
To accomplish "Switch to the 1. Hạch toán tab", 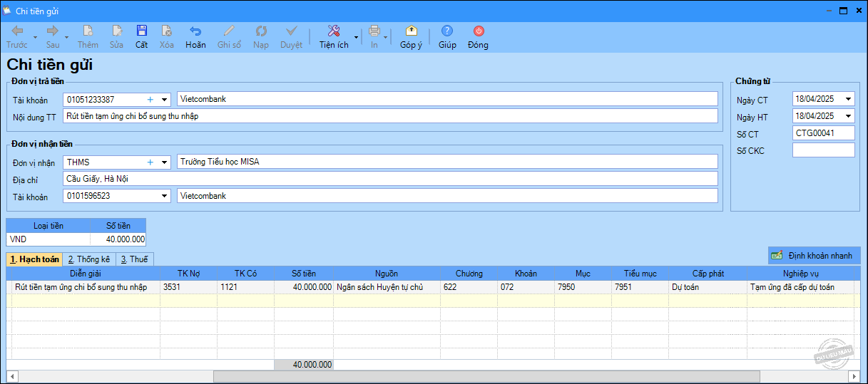I will coord(34,259).
